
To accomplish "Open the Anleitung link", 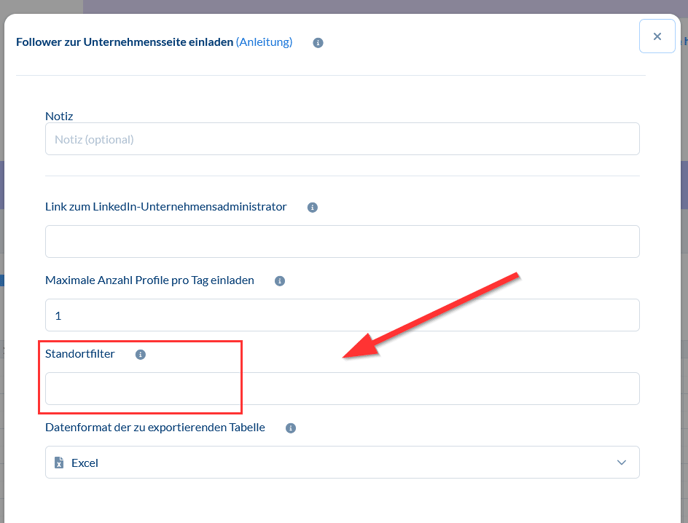I will pos(264,42).
